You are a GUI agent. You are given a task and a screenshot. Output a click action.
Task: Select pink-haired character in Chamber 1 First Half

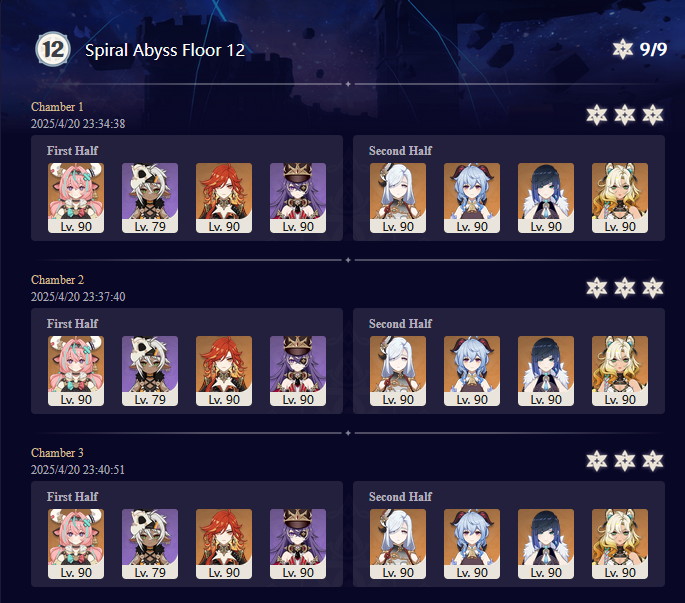76,198
